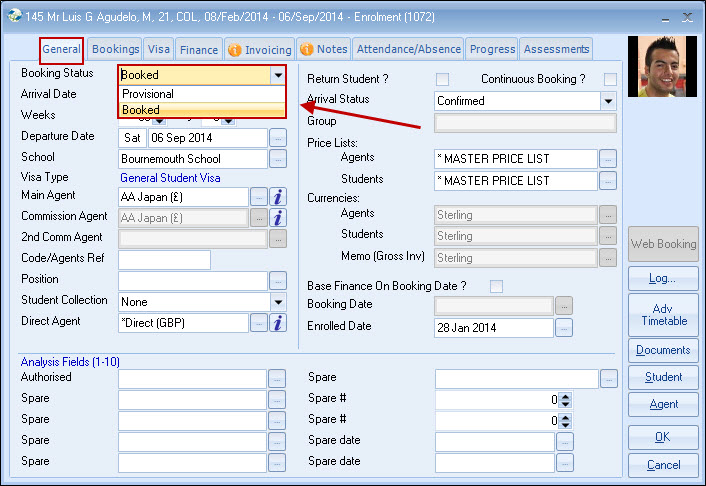Enable the Continuous Booking checkbox
Screen dimensions: 706x486
pos(610,79)
